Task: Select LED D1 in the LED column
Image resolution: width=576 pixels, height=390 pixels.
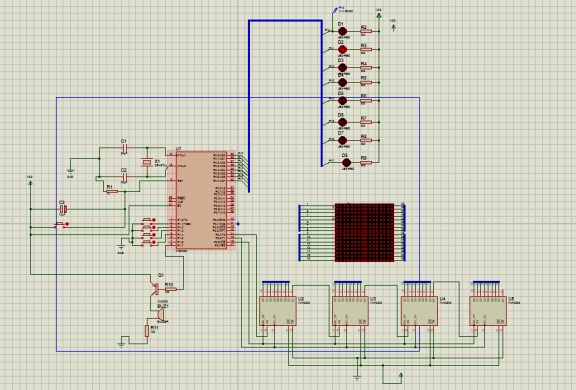Action: click(x=342, y=32)
